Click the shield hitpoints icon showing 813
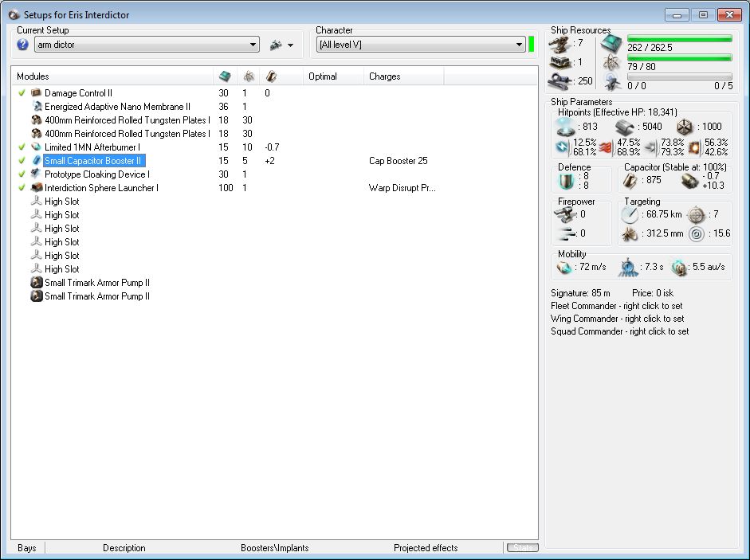Viewport: 750px width, 560px height. 566,127
